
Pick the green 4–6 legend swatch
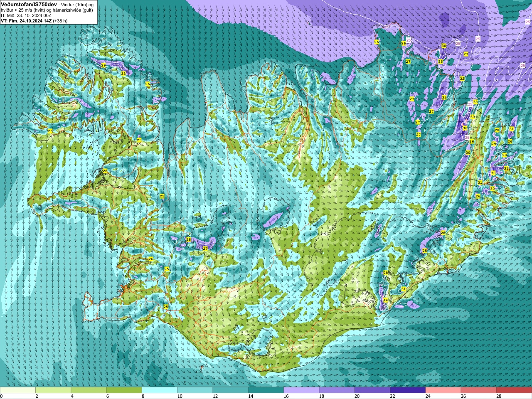pyautogui.click(x=89, y=390)
